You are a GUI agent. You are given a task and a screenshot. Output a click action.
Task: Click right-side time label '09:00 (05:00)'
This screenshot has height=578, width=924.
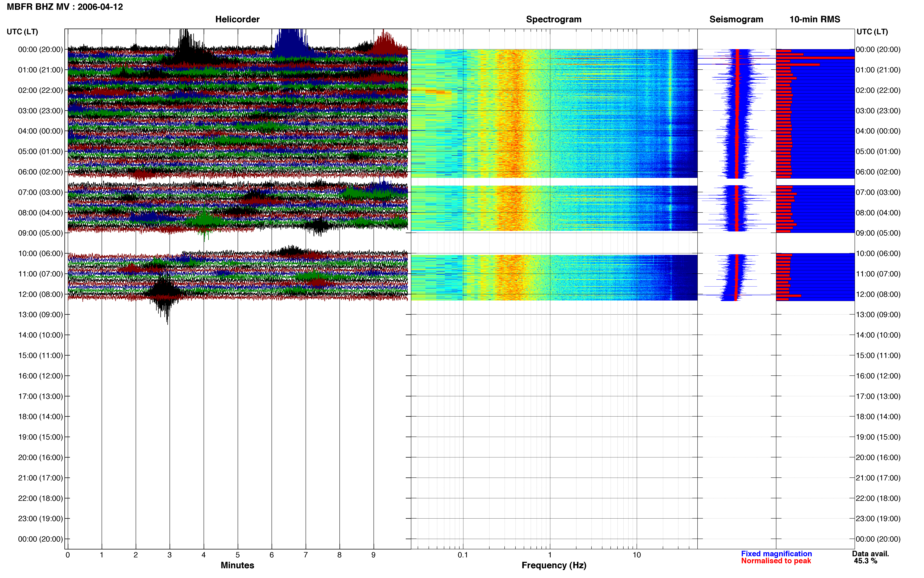878,233
